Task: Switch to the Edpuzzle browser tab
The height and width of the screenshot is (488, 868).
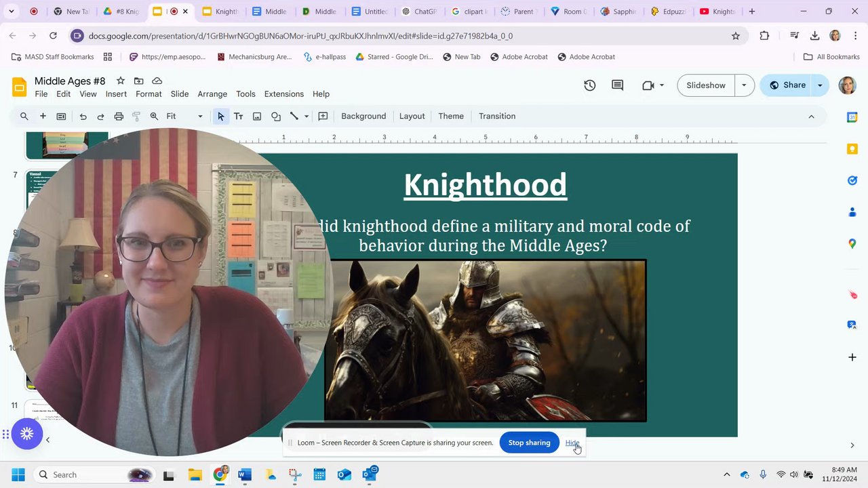Action: [x=669, y=12]
